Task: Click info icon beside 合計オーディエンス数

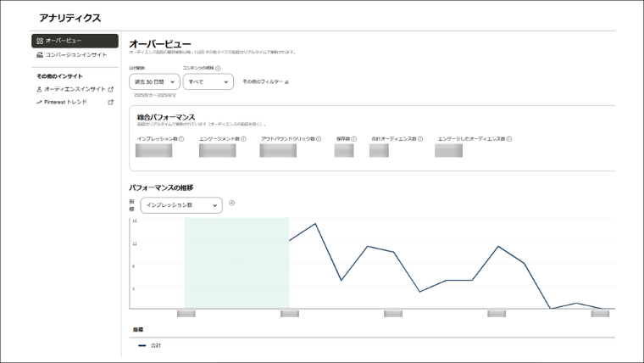Action: coord(420,139)
